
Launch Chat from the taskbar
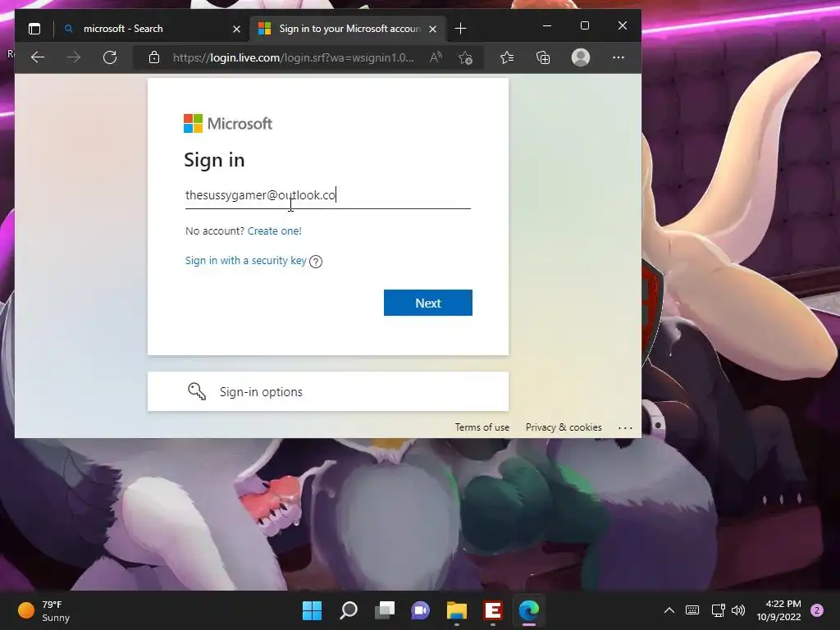click(421, 610)
